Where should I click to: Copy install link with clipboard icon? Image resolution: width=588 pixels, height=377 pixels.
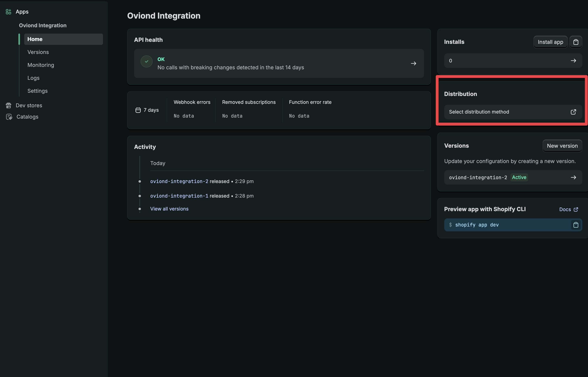(575, 42)
